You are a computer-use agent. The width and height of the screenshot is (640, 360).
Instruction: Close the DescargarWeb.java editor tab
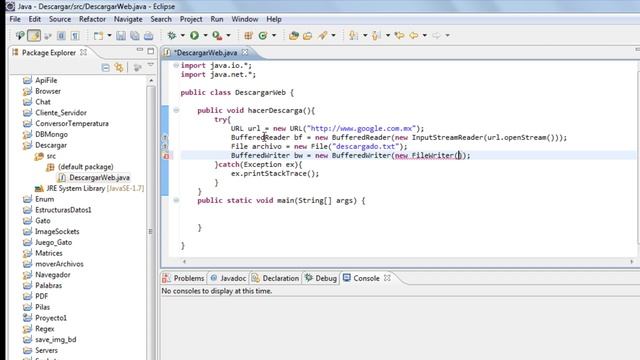(x=245, y=52)
